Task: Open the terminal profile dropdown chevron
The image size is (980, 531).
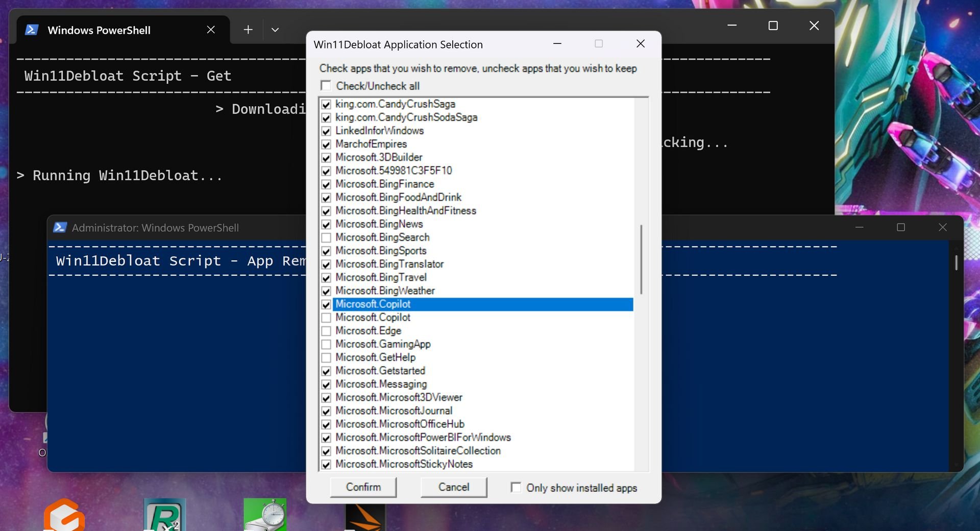Action: (275, 30)
